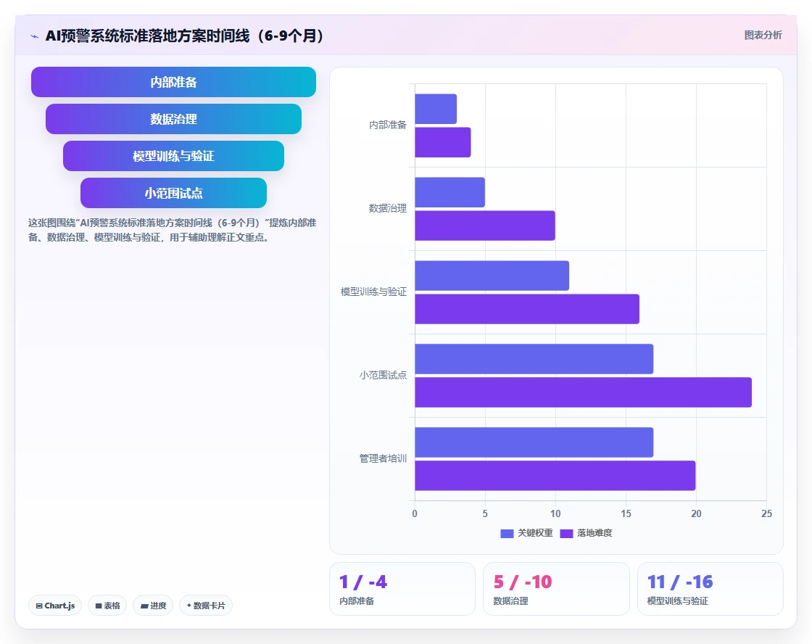Click 内部准备 落地难度 bar in chart
Image resolution: width=812 pixels, height=644 pixels.
pos(443,142)
